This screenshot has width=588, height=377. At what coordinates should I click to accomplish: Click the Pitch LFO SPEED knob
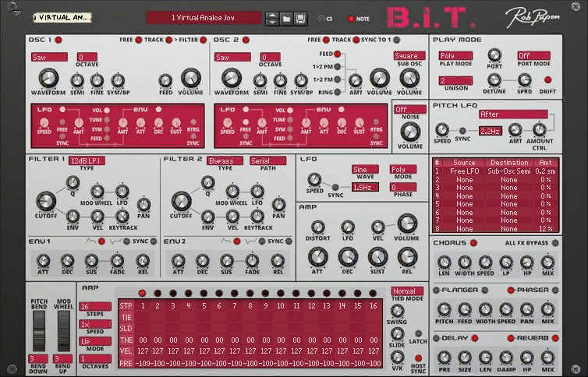click(441, 130)
